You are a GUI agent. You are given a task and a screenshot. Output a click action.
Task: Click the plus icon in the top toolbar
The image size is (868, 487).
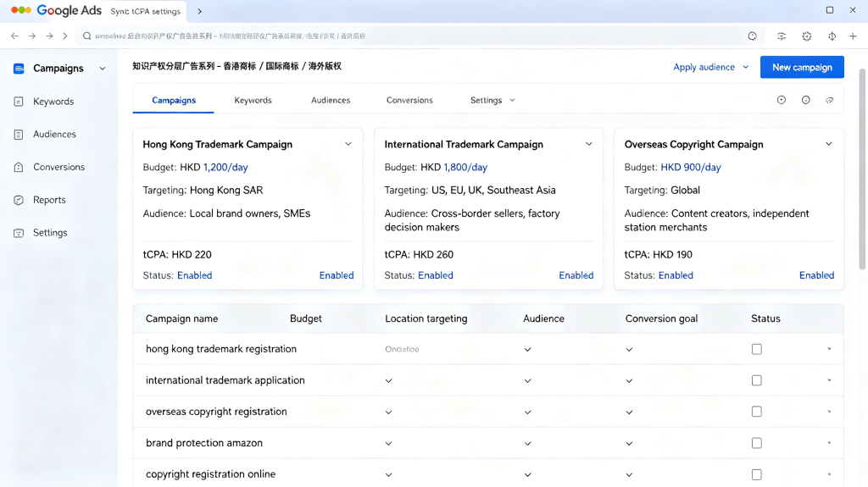853,36
